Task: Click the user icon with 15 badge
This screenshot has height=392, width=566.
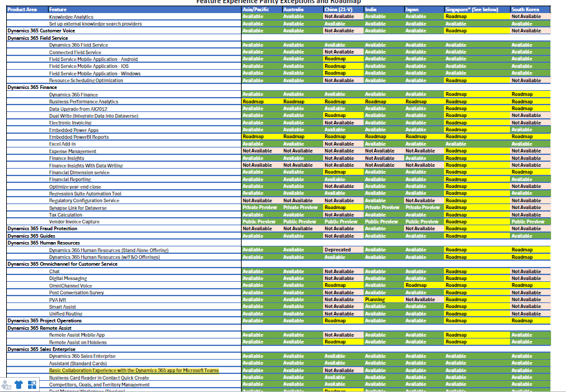Action: click(x=6, y=385)
